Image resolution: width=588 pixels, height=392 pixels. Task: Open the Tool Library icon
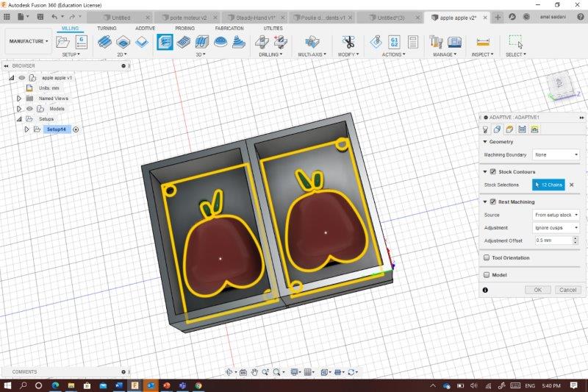click(436, 42)
